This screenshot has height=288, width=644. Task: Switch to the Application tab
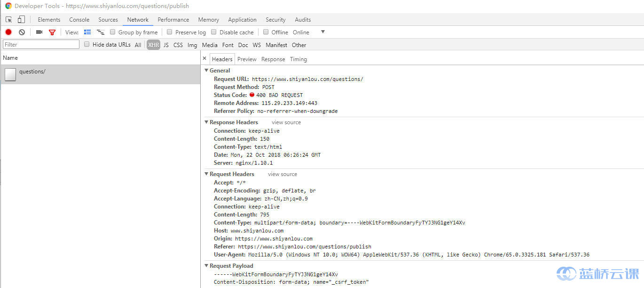click(x=243, y=20)
